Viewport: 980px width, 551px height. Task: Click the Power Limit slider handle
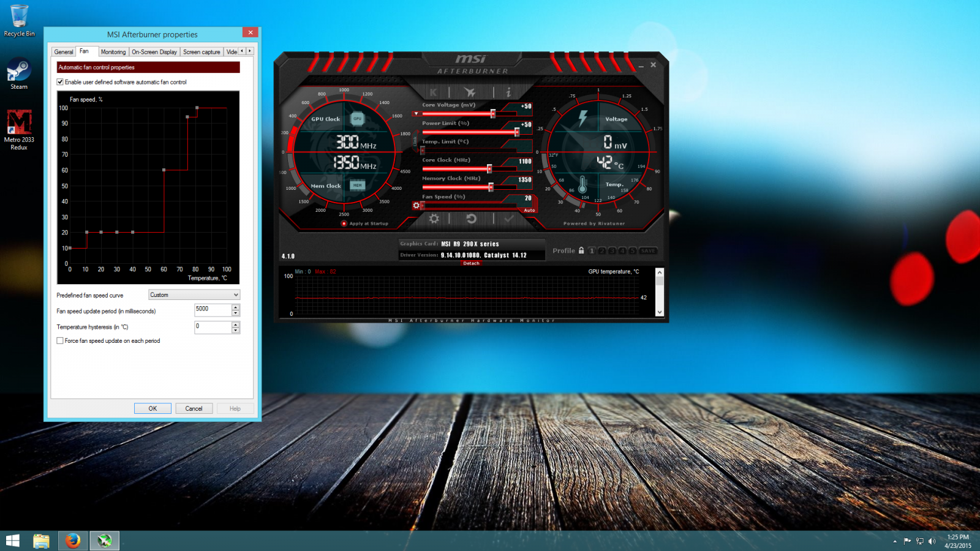[x=517, y=132]
